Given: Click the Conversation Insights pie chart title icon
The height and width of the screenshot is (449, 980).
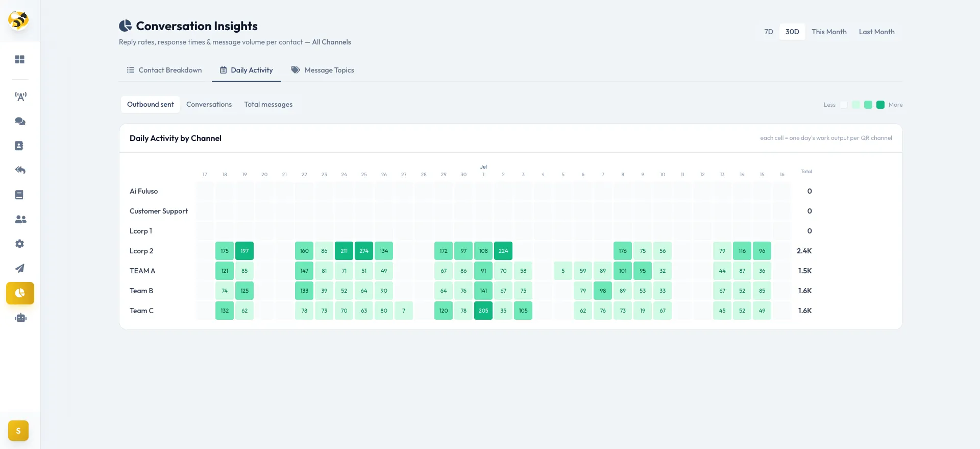Looking at the screenshot, I should click(125, 26).
